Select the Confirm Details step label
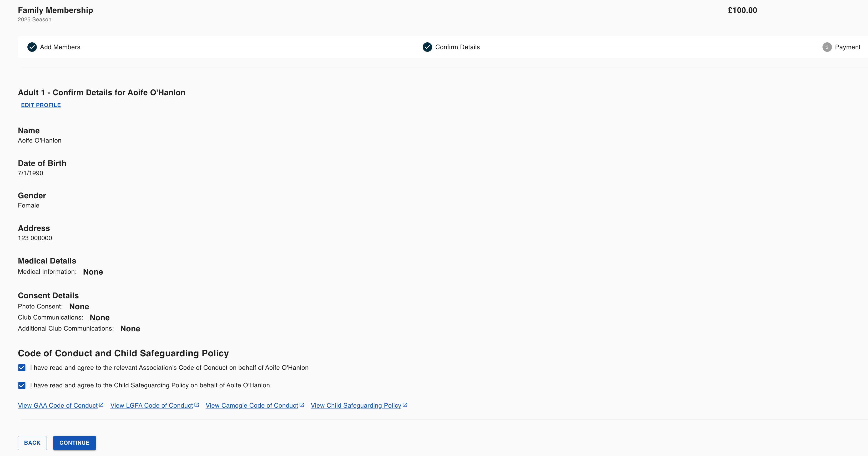Screen dimensions: 868x456 coord(457,47)
